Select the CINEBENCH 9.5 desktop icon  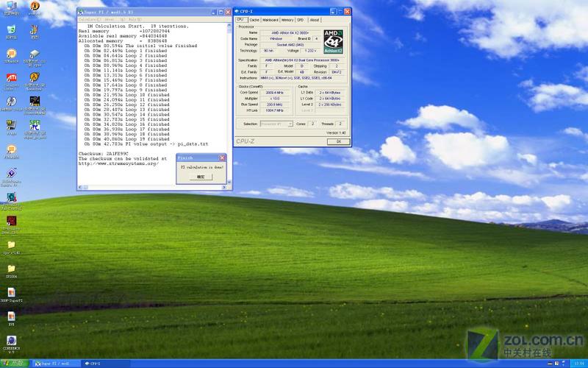click(12, 340)
